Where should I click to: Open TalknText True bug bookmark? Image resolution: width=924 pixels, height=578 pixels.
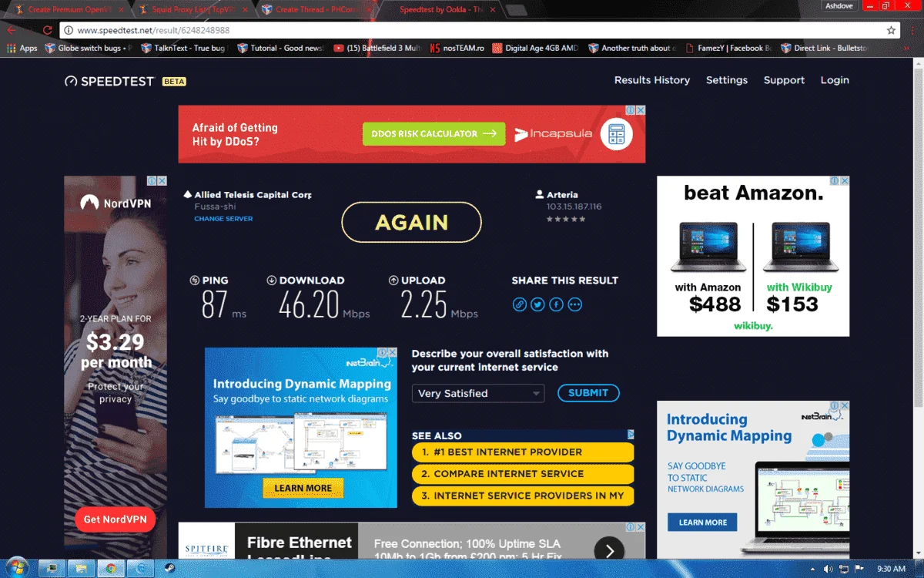click(183, 48)
